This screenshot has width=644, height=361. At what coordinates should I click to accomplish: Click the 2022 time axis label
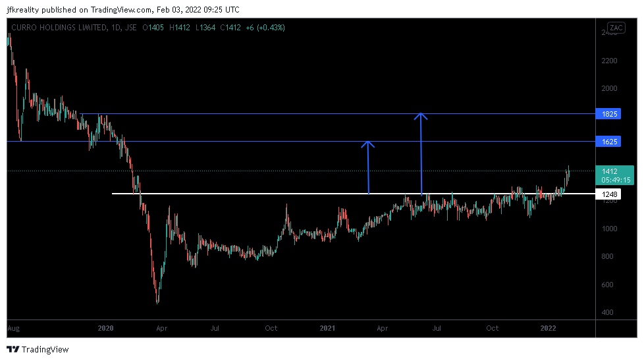pos(548,328)
